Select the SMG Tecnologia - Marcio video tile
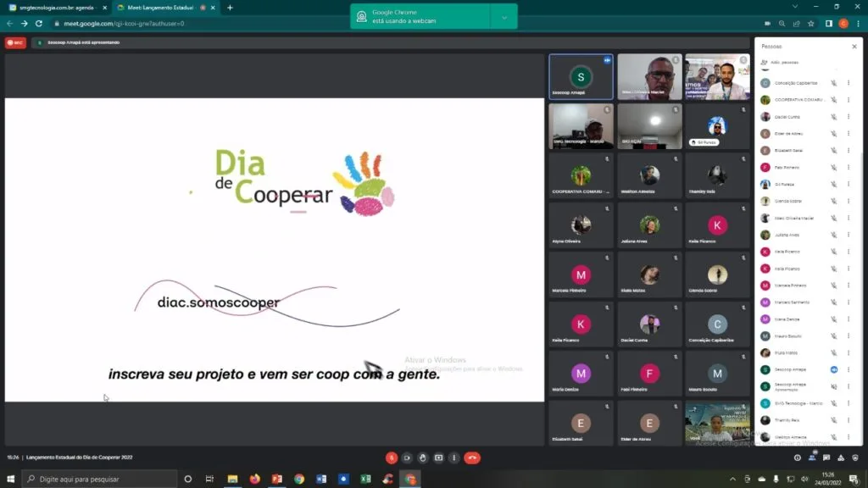This screenshot has height=488, width=868. coord(581,127)
